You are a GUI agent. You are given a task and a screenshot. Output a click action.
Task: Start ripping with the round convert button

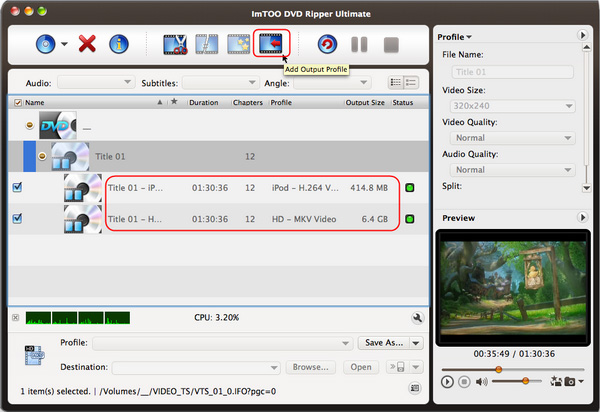pyautogui.click(x=327, y=44)
